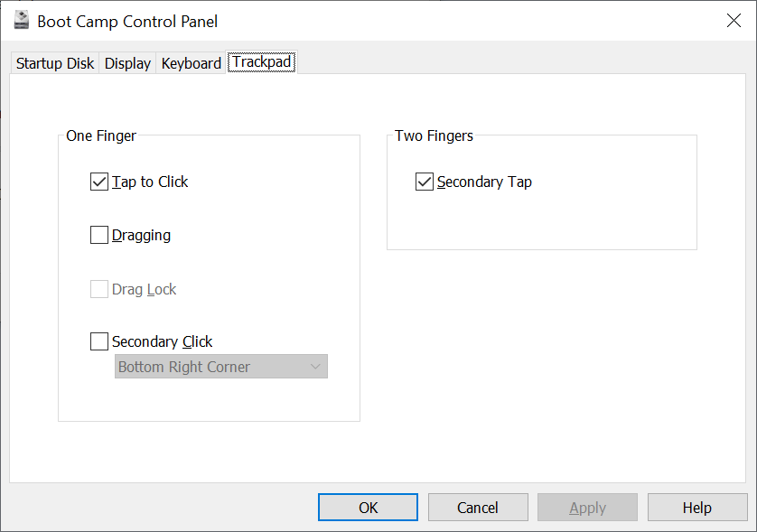
Task: Confirm settings with the OK button
Action: coord(368,508)
